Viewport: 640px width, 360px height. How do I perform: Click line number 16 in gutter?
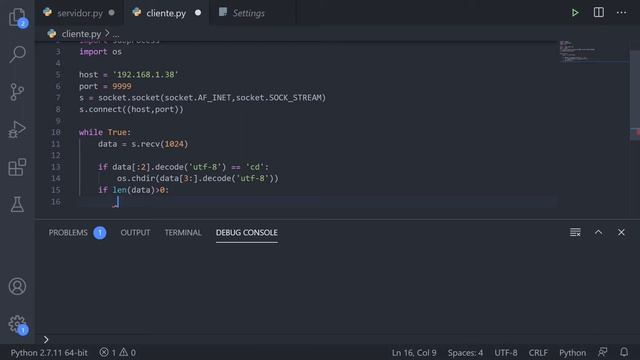pos(56,202)
